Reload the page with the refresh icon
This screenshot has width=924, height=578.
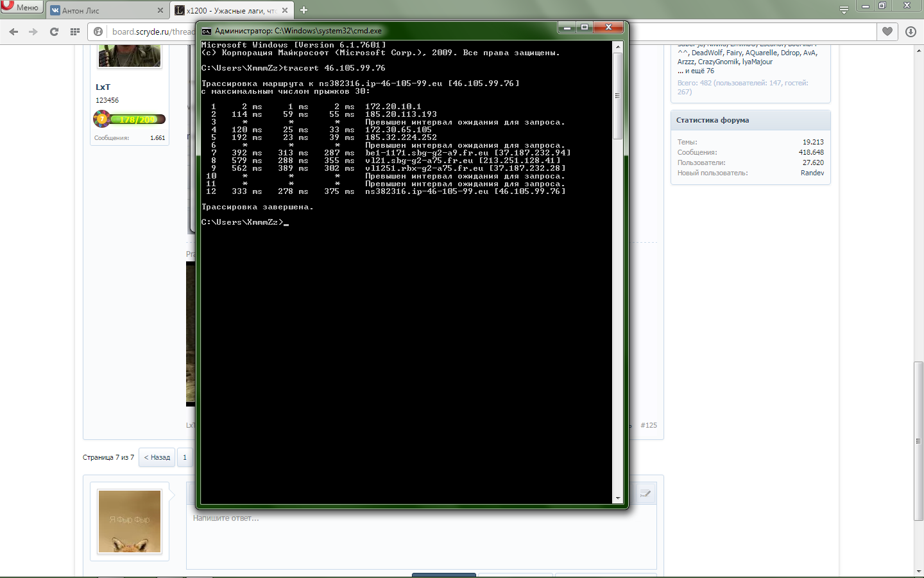[54, 31]
